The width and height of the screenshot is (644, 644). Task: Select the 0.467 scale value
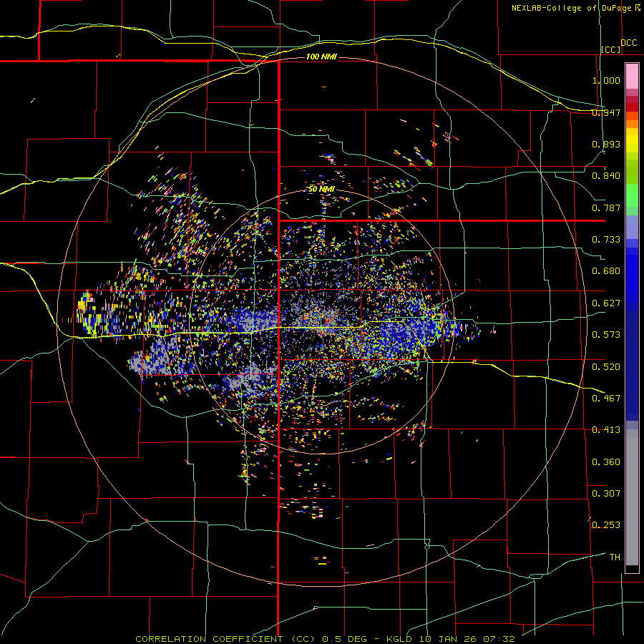click(x=606, y=399)
